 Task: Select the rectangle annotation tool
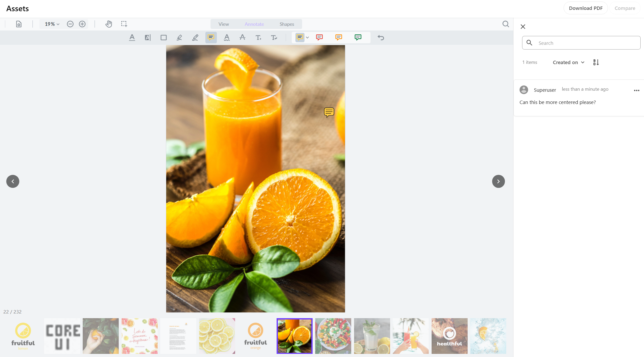coord(164,38)
